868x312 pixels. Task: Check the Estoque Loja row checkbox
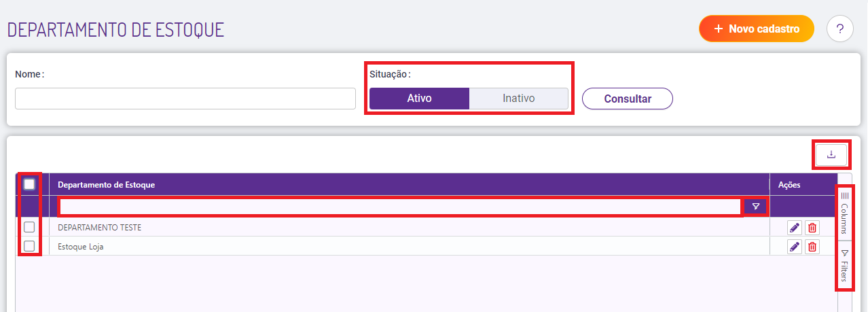tap(29, 246)
